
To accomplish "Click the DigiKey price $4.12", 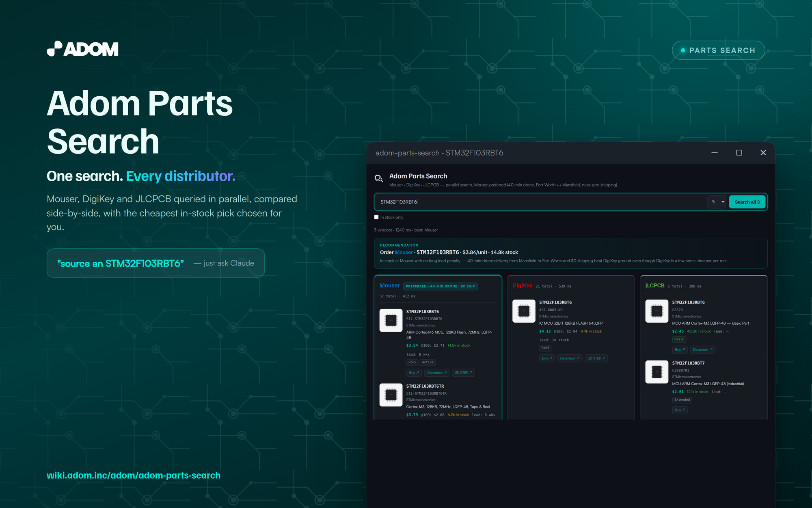I will [545, 332].
